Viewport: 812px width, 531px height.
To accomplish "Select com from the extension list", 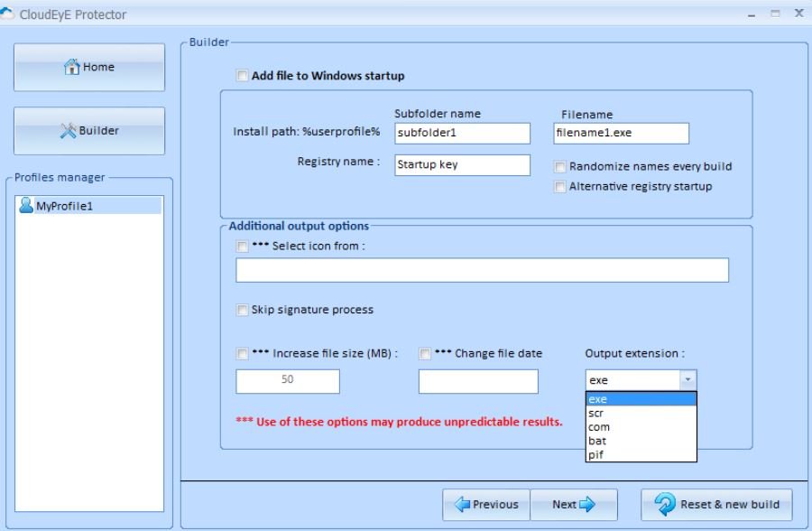I will (641, 427).
